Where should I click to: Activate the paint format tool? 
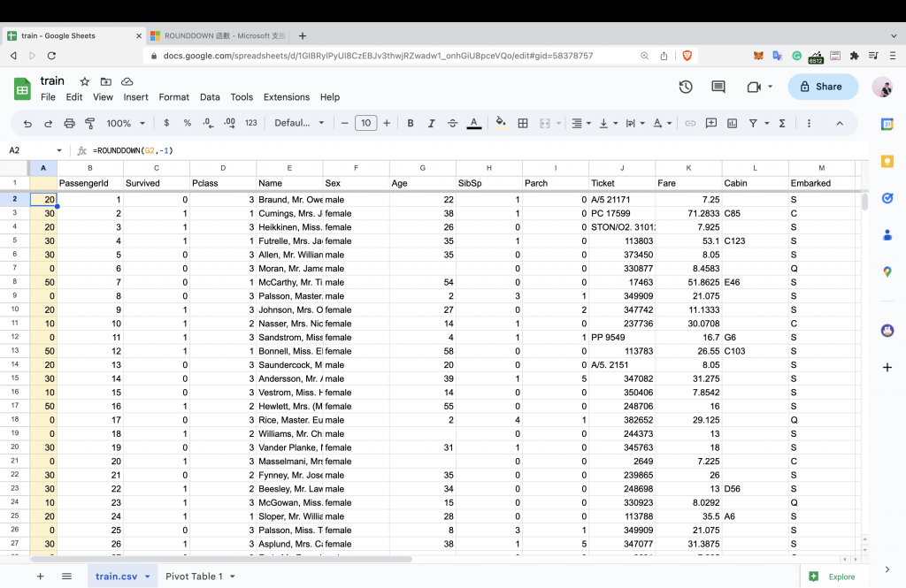[90, 123]
